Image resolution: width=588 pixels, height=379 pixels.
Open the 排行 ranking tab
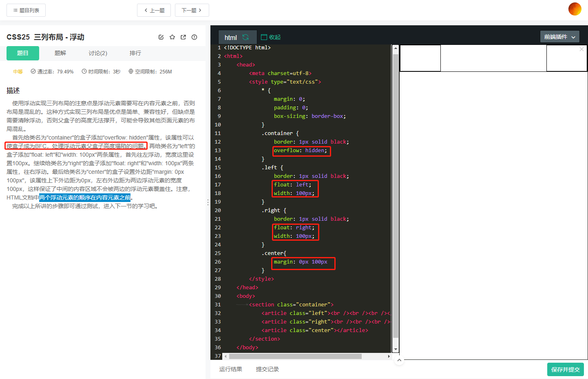tap(135, 53)
